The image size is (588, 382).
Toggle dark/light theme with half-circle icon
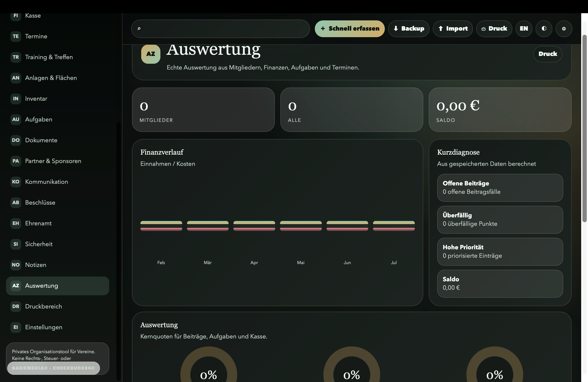pyautogui.click(x=544, y=29)
